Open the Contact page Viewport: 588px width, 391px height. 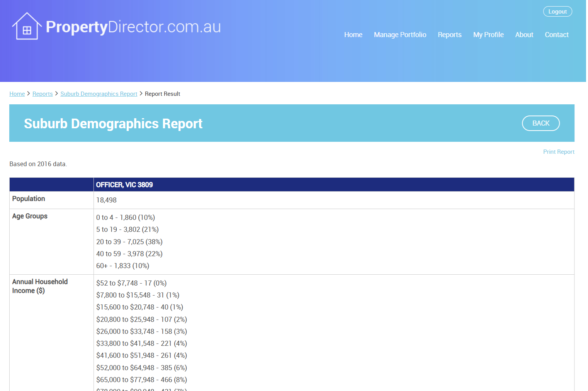(556, 35)
